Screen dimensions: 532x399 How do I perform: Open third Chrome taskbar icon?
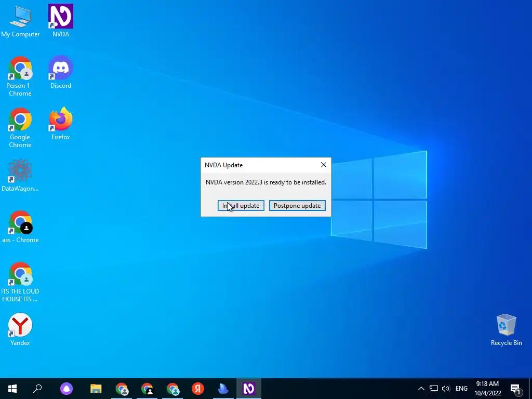point(172,389)
